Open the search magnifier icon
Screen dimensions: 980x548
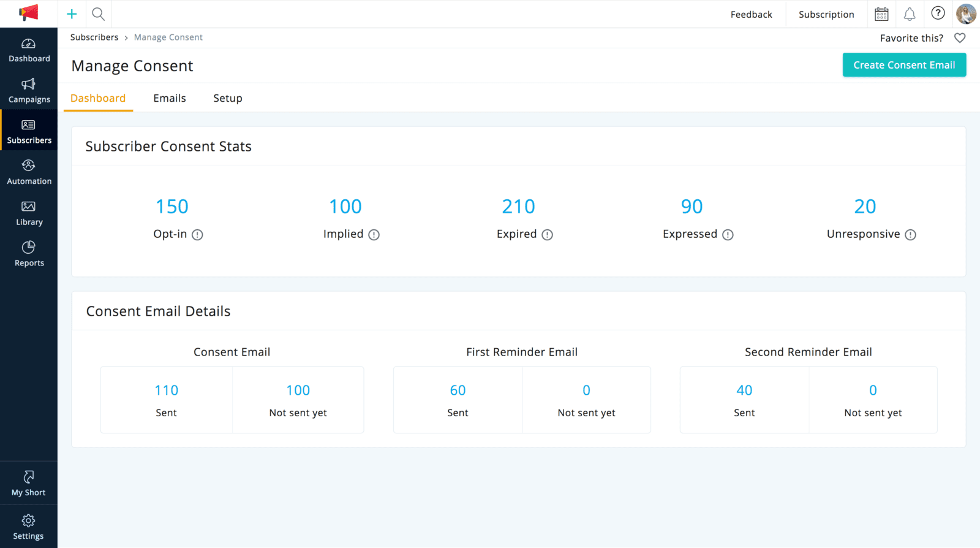98,13
